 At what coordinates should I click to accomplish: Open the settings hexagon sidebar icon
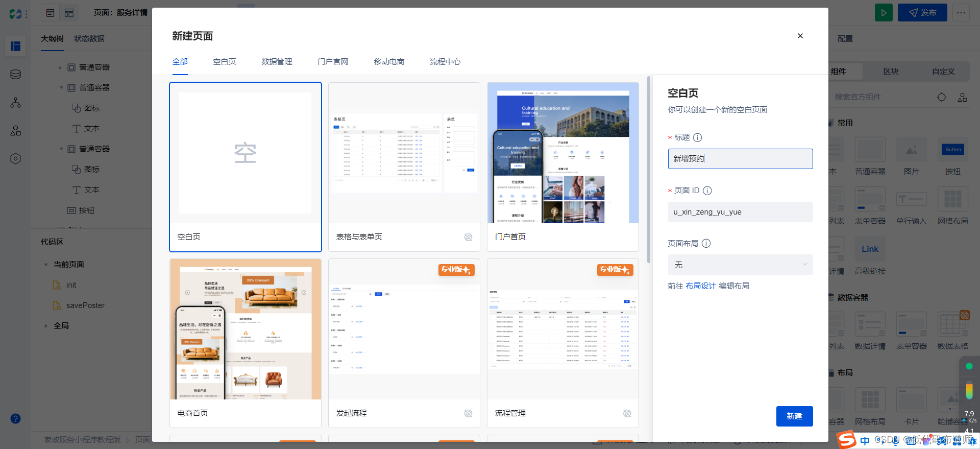16,159
